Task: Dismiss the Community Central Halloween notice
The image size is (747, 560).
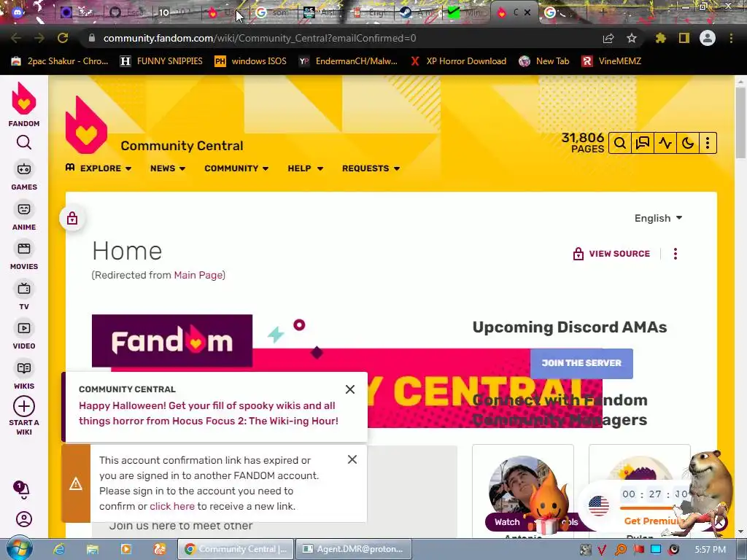Action: tap(350, 389)
